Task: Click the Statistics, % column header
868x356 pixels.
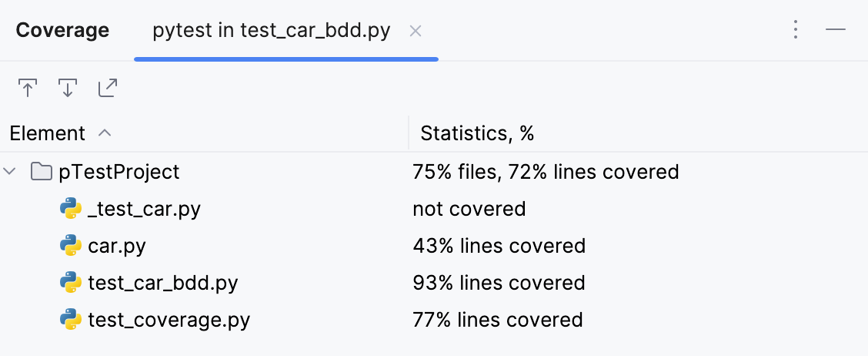Action: [477, 133]
